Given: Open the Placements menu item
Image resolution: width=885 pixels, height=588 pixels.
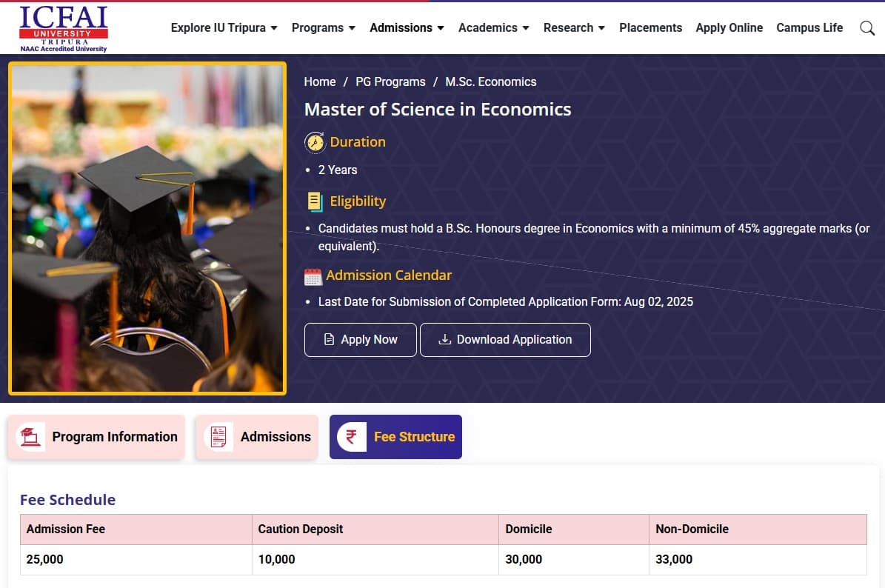Looking at the screenshot, I should point(650,27).
